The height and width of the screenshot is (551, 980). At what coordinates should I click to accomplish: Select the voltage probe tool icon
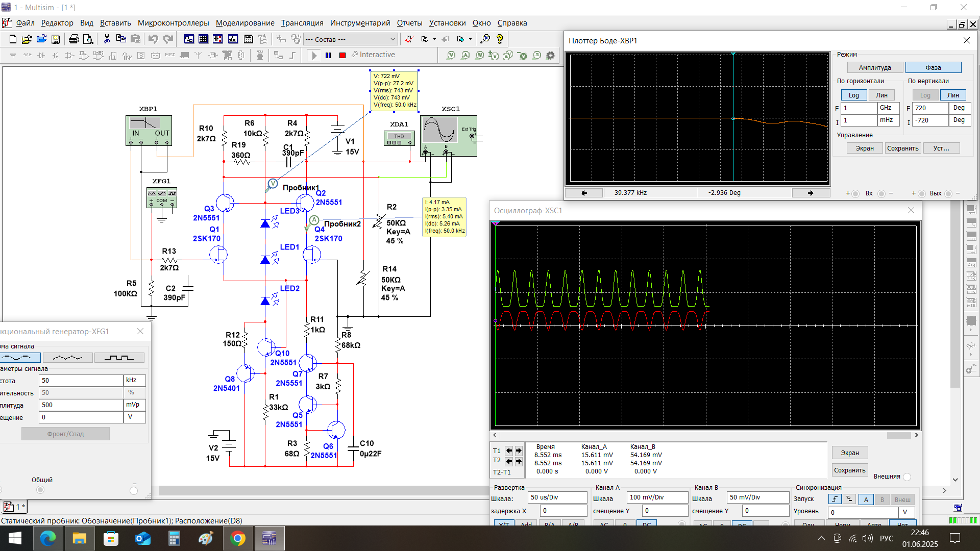451,55
